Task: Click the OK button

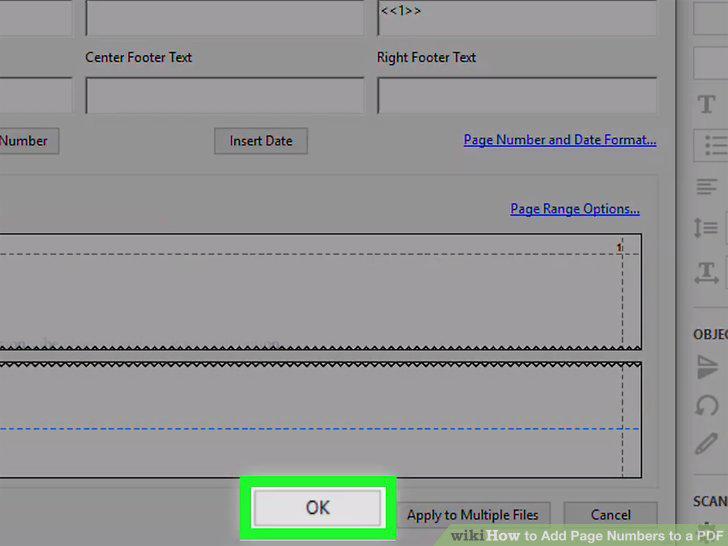Action: [x=318, y=507]
